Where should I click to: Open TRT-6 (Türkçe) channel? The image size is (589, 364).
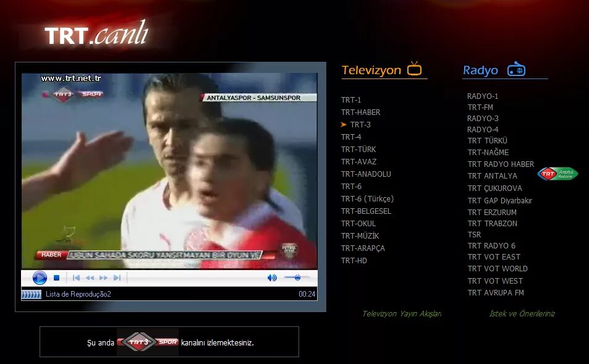click(367, 199)
